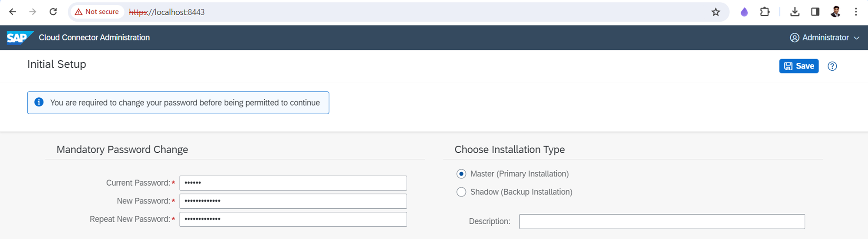Click the Save button
Image resolution: width=868 pixels, height=239 pixels.
(799, 66)
